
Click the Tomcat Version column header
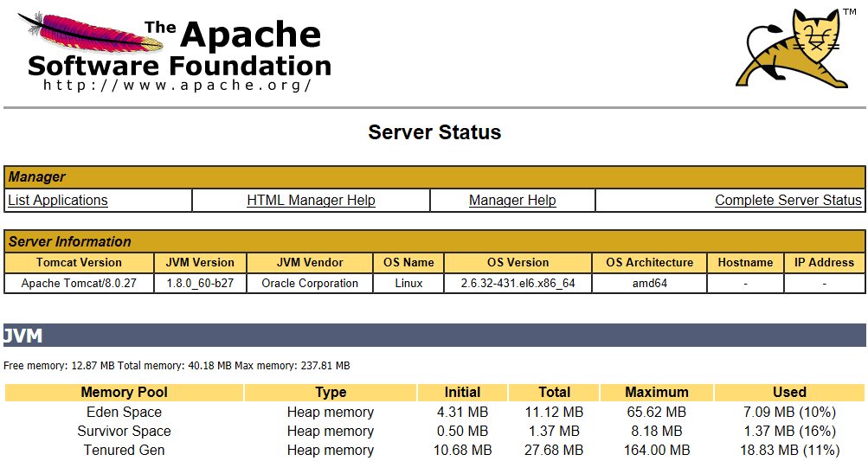click(x=79, y=262)
